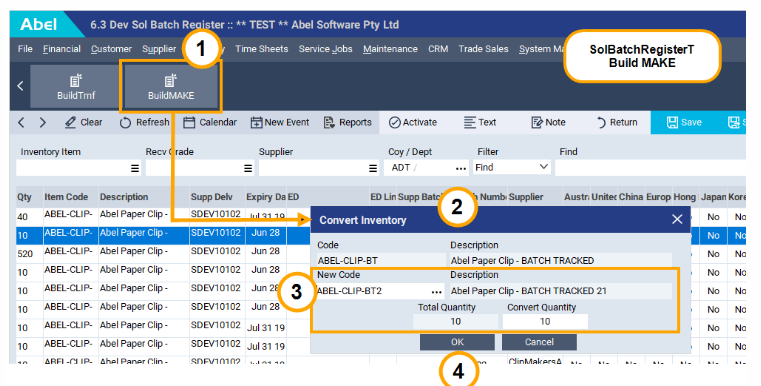Go to next record arrow
The width and height of the screenshot is (761, 386).
[x=43, y=122]
